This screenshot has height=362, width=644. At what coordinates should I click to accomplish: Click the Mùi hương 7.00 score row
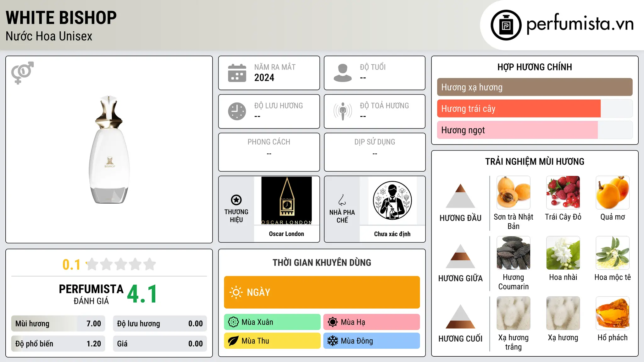58,324
